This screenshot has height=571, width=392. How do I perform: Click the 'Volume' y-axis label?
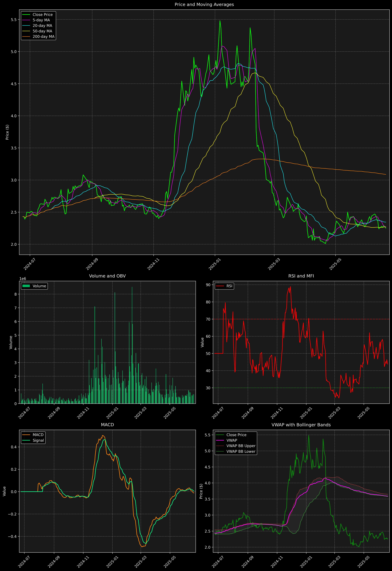tap(11, 342)
